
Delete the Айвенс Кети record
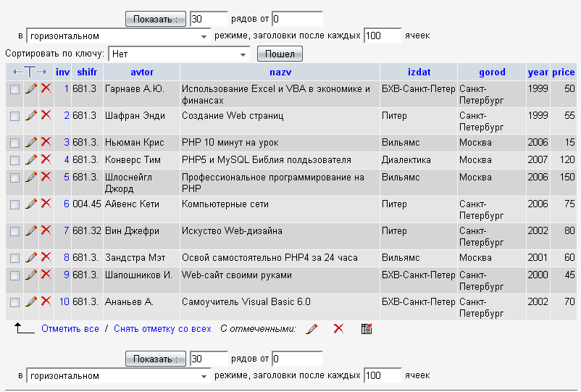tap(46, 204)
